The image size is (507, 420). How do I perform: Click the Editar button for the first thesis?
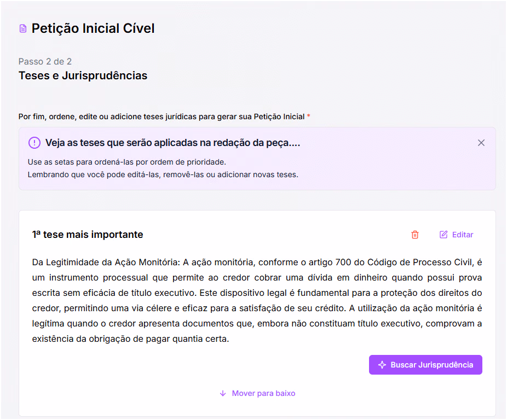pos(456,235)
